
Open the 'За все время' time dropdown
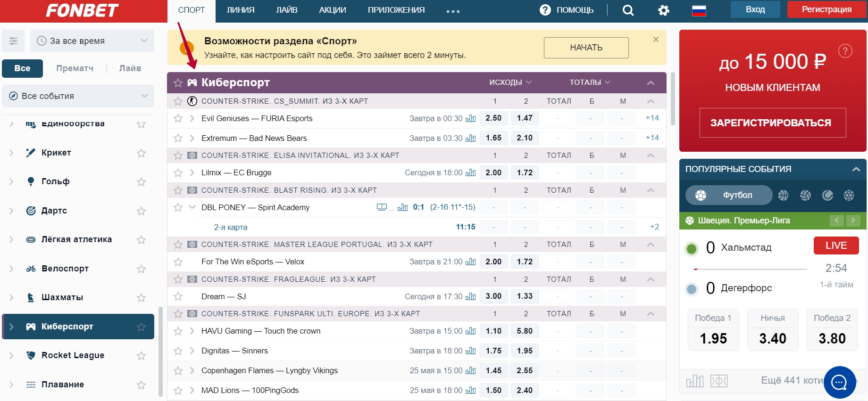[92, 41]
